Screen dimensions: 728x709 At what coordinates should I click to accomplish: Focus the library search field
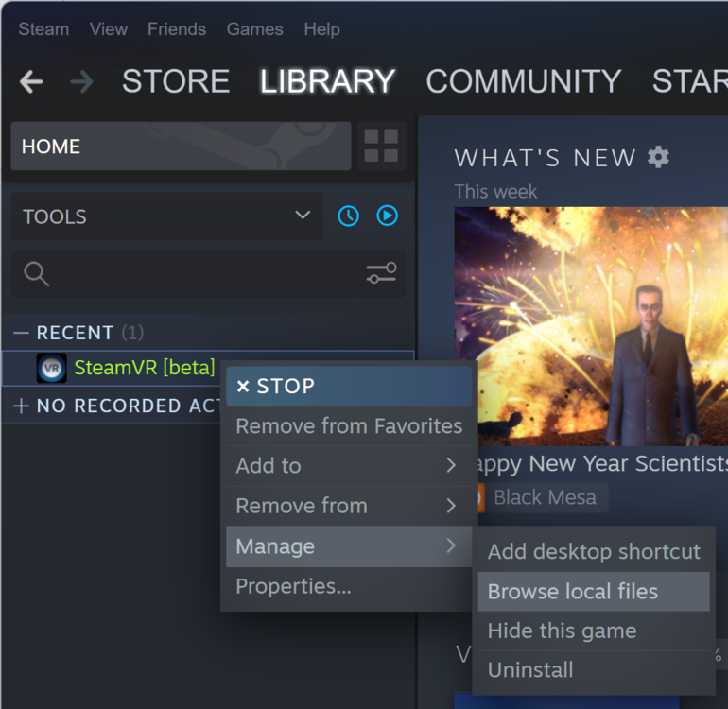[184, 274]
